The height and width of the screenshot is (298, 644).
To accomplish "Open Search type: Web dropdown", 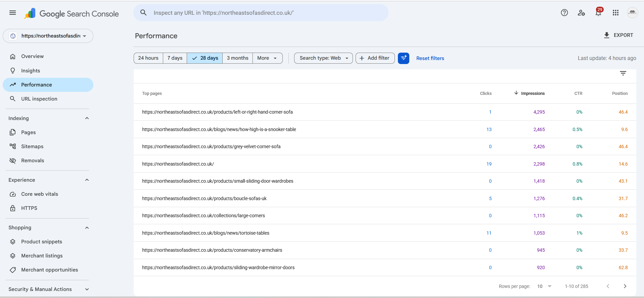I will 323,58.
